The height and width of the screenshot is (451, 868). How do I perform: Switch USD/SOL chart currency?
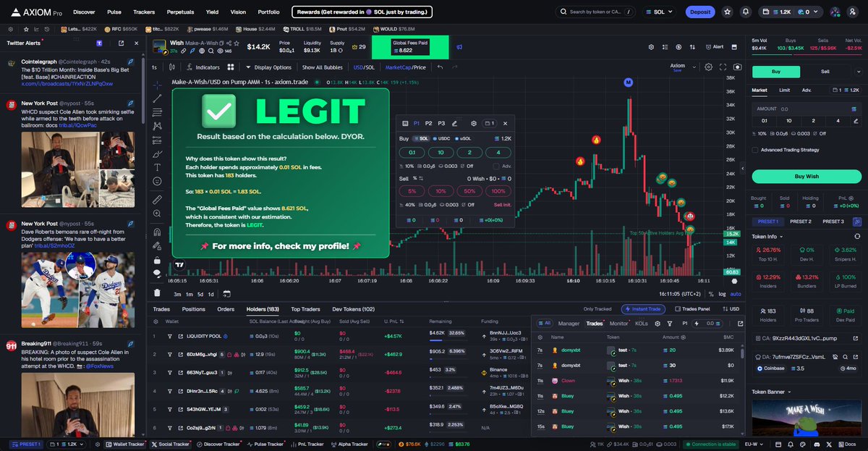click(x=364, y=67)
